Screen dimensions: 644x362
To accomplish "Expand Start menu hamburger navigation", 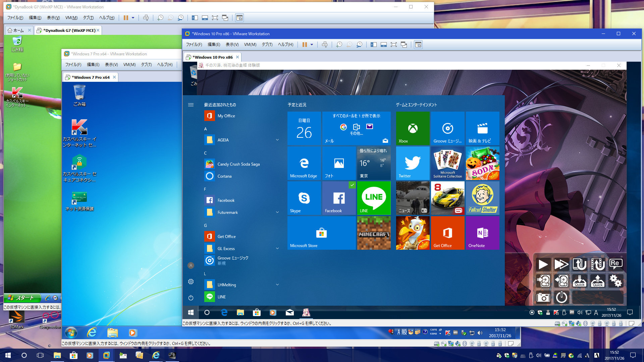I will tap(191, 105).
